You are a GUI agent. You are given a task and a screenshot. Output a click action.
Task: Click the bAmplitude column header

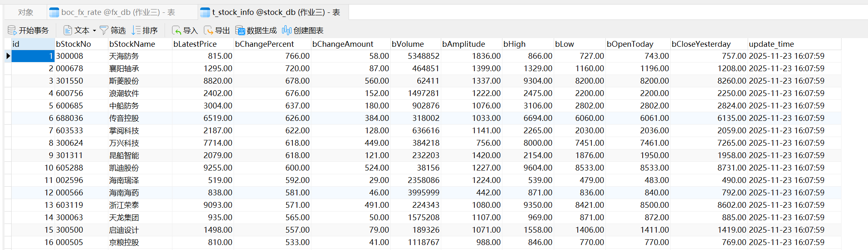(471, 44)
